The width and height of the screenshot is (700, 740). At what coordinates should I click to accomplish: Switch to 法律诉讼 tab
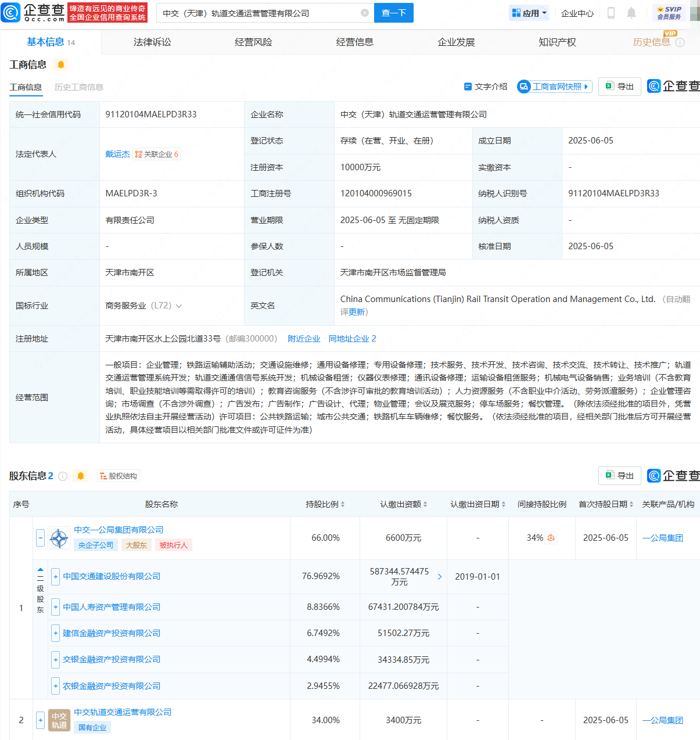point(152,42)
